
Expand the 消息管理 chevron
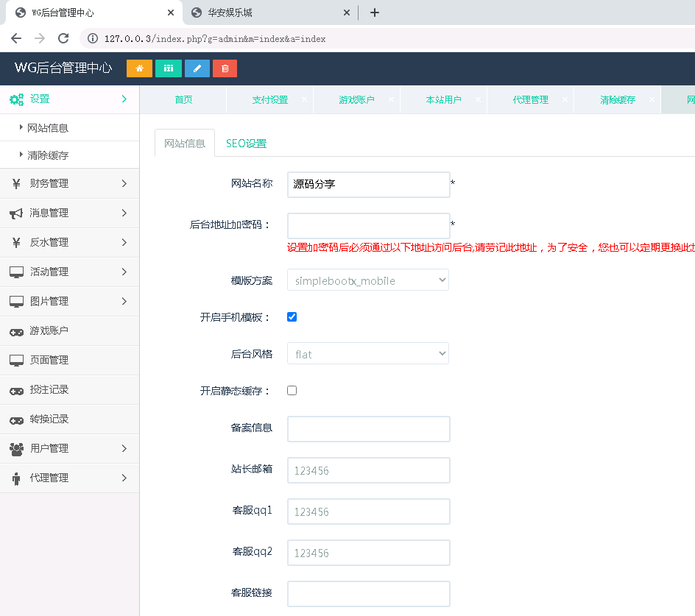point(124,213)
